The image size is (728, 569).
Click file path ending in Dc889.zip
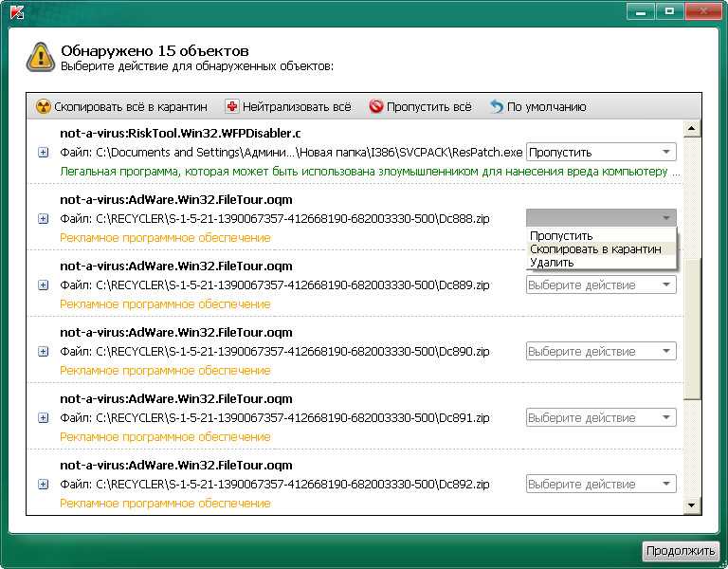pos(274,285)
